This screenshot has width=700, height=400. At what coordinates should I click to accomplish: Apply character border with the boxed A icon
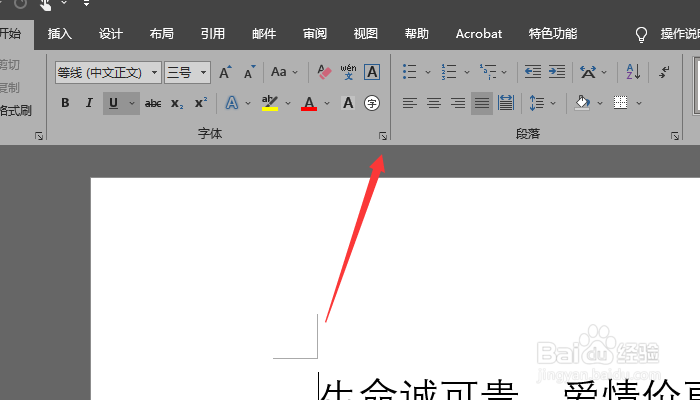tap(372, 72)
